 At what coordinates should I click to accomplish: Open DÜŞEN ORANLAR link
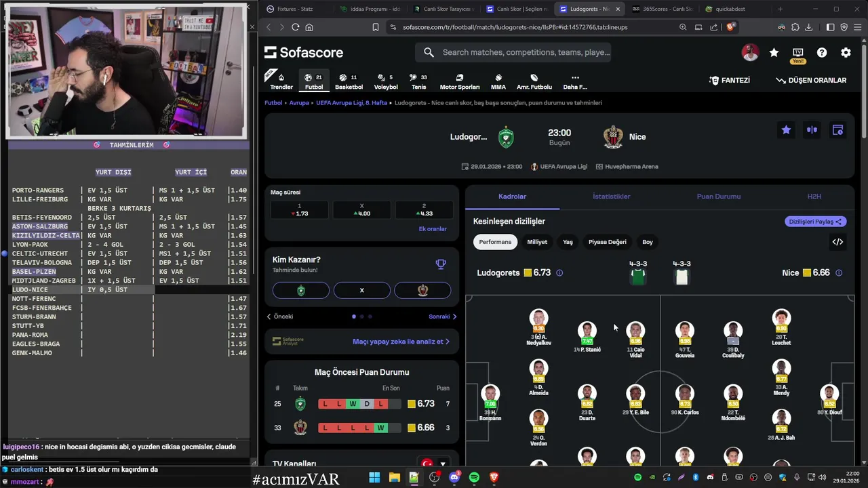click(811, 80)
